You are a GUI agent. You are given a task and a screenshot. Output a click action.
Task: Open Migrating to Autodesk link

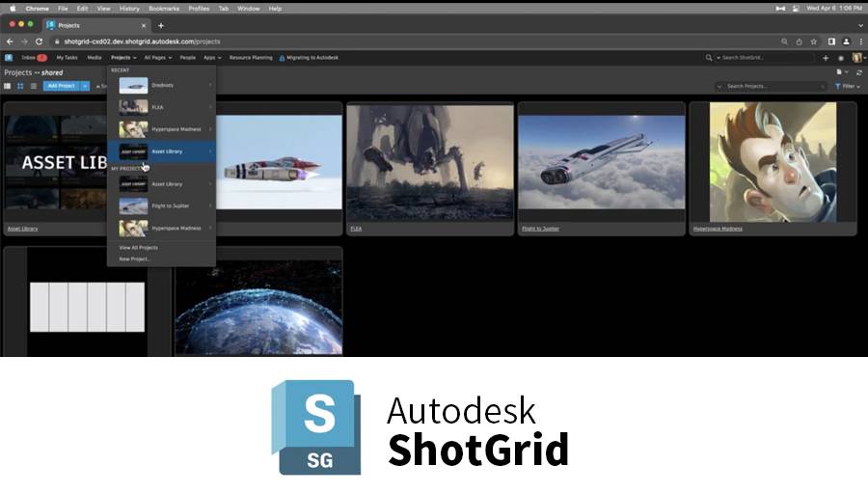(309, 58)
